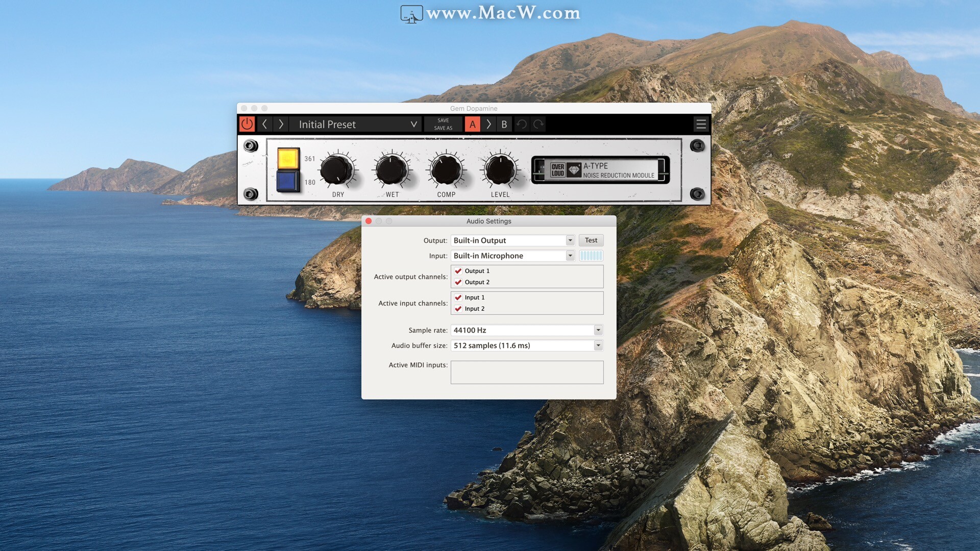Click the redo arrow icon
The height and width of the screenshot is (551, 980).
click(x=538, y=124)
